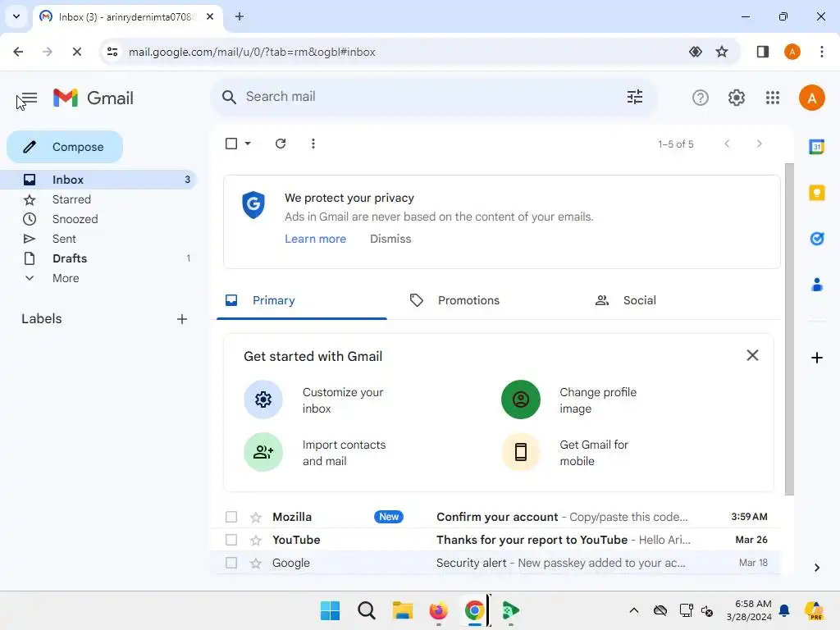The height and width of the screenshot is (630, 840).
Task: Open the Google account avatar
Action: tap(811, 98)
